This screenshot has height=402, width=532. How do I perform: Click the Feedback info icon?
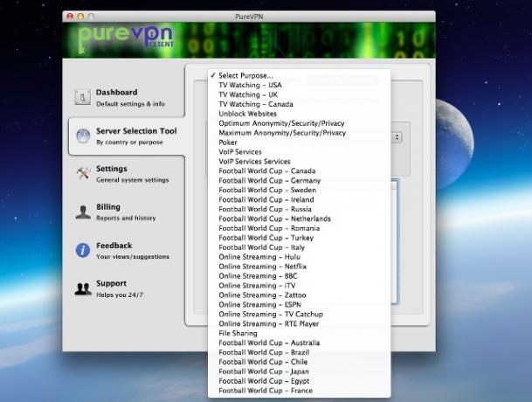pyautogui.click(x=83, y=251)
